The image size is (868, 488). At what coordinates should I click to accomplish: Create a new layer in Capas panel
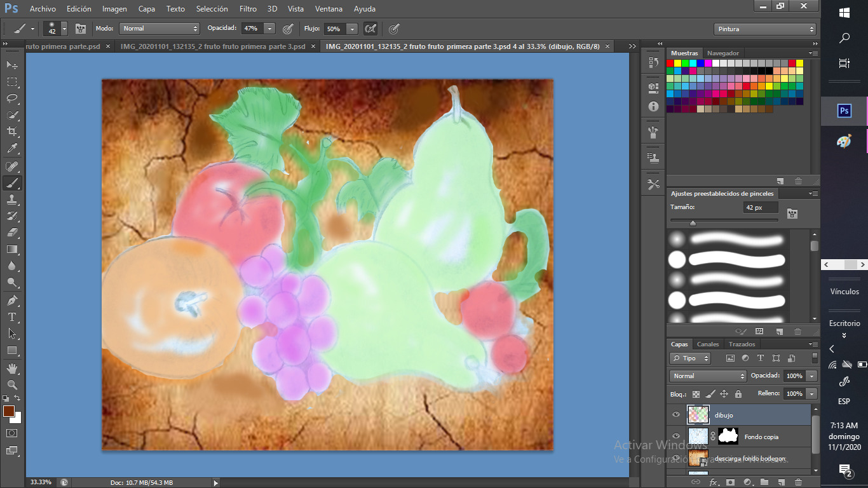(782, 482)
